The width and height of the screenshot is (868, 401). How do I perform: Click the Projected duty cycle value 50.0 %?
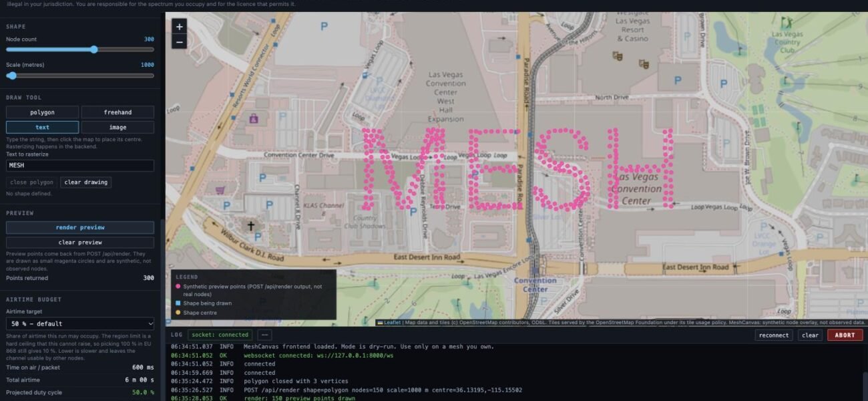coord(143,392)
